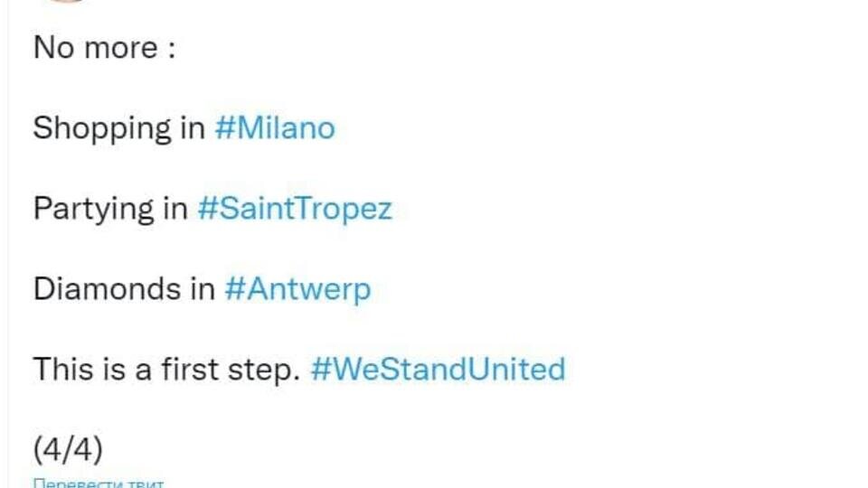Click the (4/4) thread counter text
This screenshot has height=488, width=868.
pyautogui.click(x=68, y=449)
